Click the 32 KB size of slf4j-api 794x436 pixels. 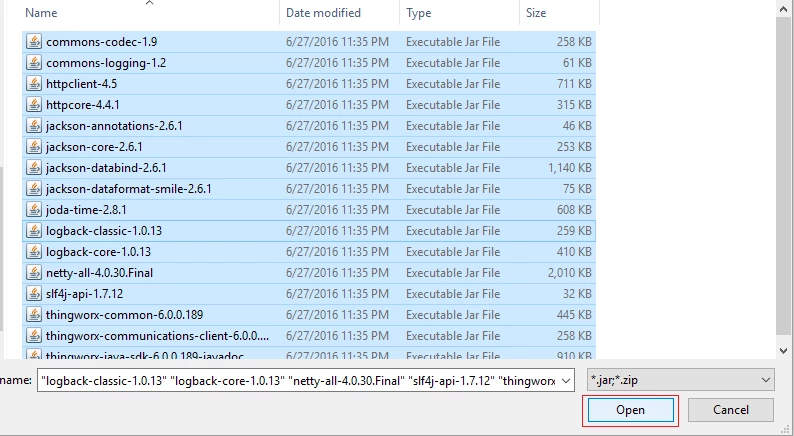[x=577, y=294]
